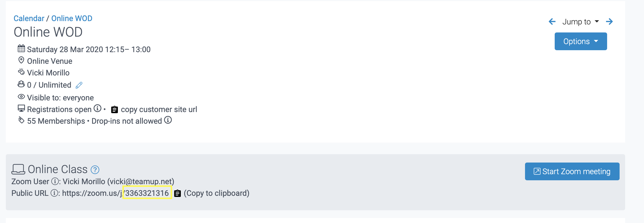The width and height of the screenshot is (644, 223).
Task: Click the pencil icon to edit capacity
Action: [x=79, y=85]
